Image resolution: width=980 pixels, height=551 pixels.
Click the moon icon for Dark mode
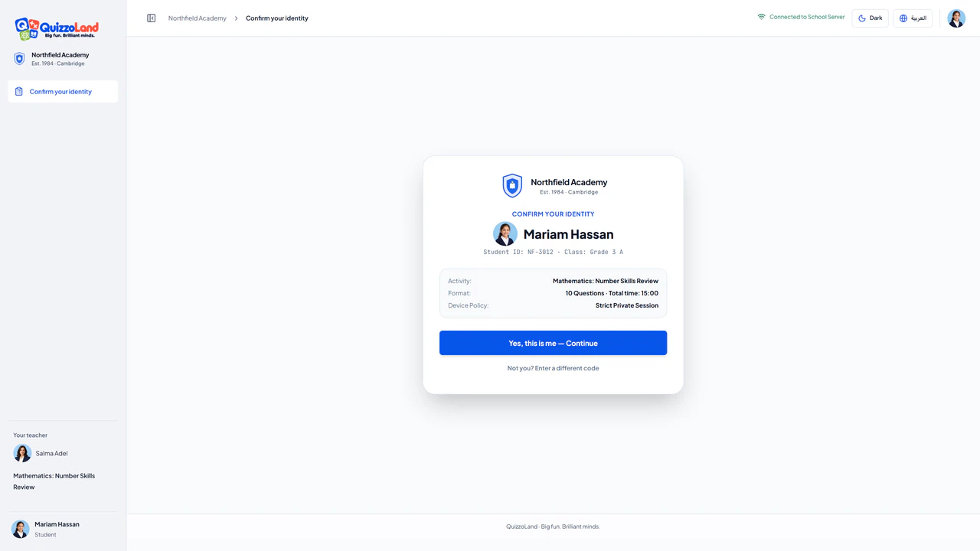[862, 18]
